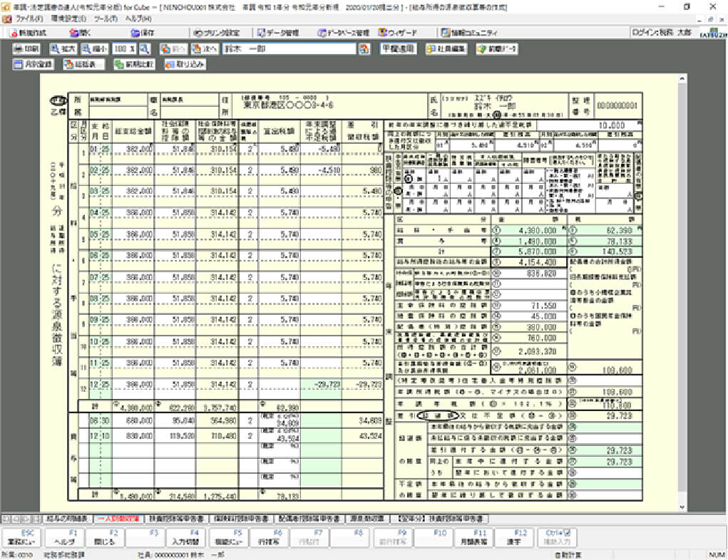Click the 100% zoom level field
This screenshot has width=728, height=560.
point(123,48)
